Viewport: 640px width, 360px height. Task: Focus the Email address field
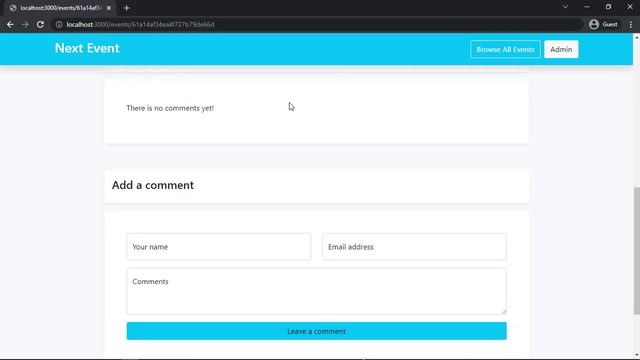414,247
